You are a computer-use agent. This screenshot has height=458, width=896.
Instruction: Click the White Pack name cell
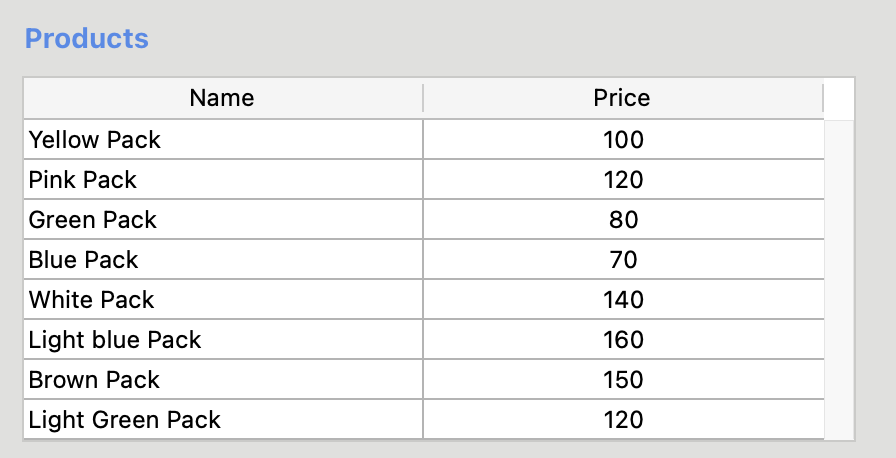92,300
